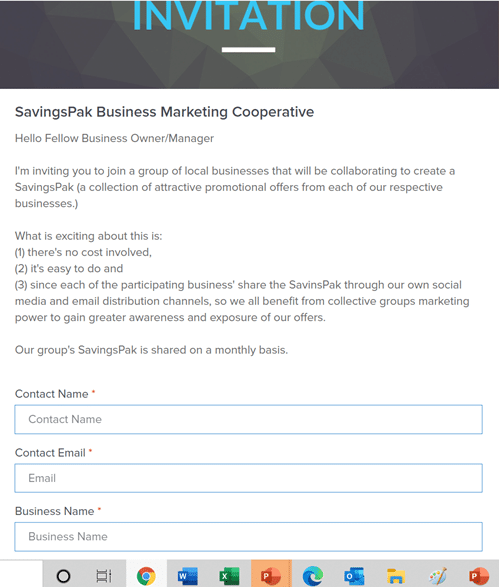Screen dimensions: 499x587
Task: Click into the Email input field
Action: tap(249, 478)
